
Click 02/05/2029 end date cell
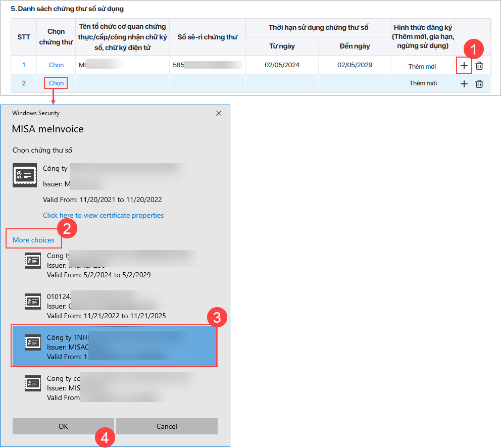355,65
